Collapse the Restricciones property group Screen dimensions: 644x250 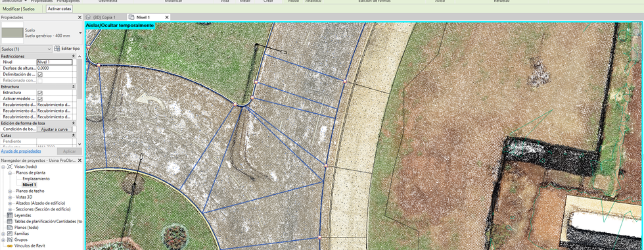point(74,56)
